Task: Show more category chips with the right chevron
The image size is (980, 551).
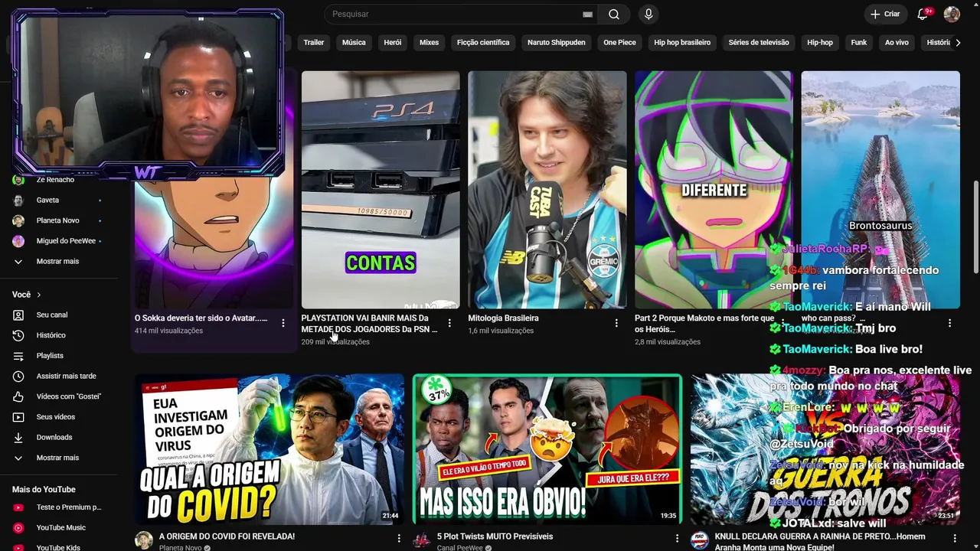Action: click(x=958, y=43)
